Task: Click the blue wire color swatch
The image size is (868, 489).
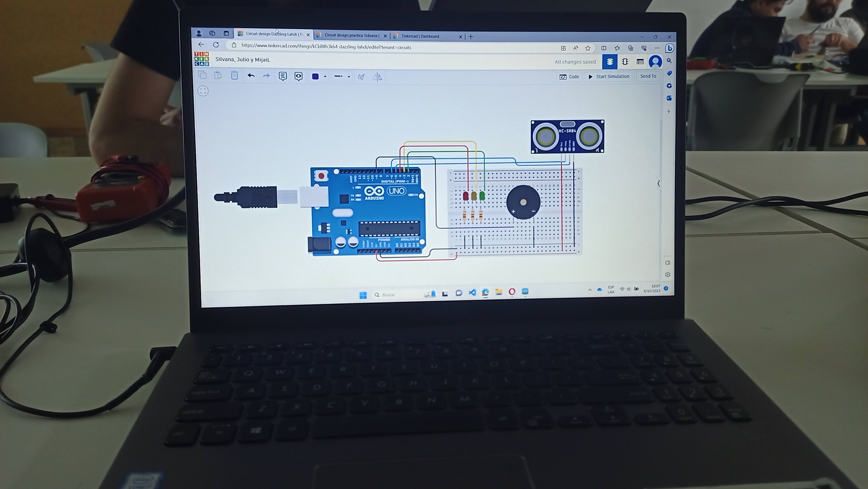Action: point(315,76)
